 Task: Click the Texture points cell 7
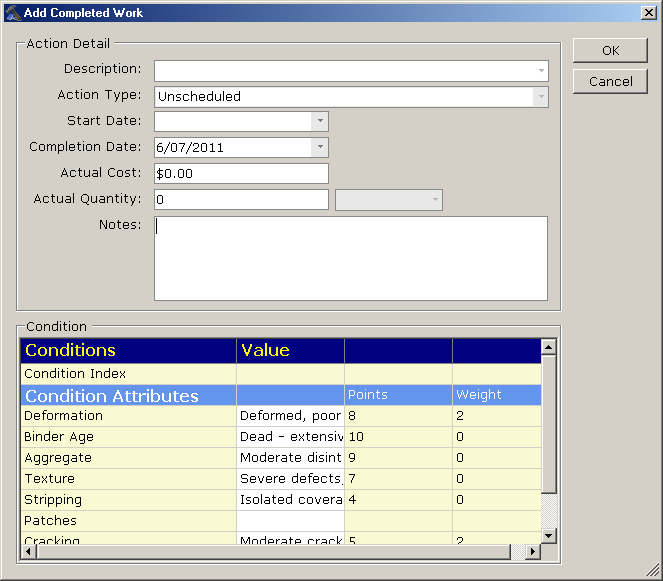[398, 479]
